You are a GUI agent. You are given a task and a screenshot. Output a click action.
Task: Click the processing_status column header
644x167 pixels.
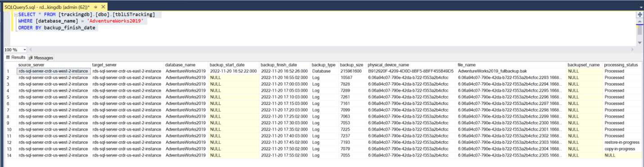click(x=622, y=65)
